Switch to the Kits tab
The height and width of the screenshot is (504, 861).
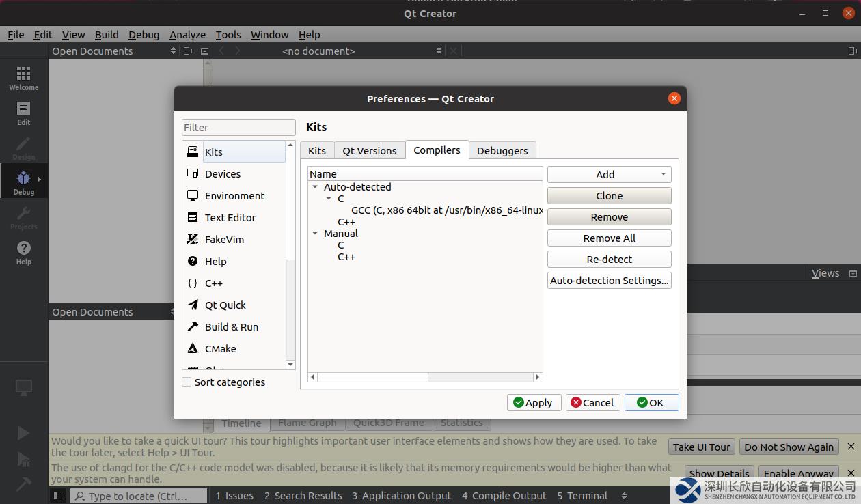pos(317,150)
